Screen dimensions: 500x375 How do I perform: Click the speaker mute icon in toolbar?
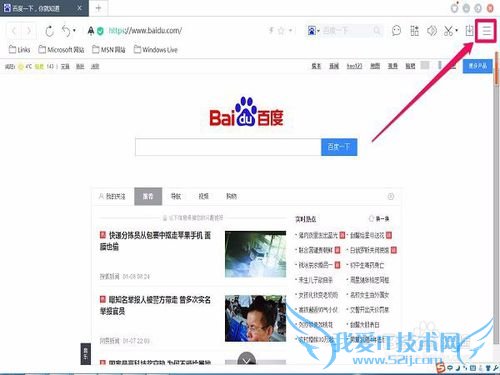[432, 31]
